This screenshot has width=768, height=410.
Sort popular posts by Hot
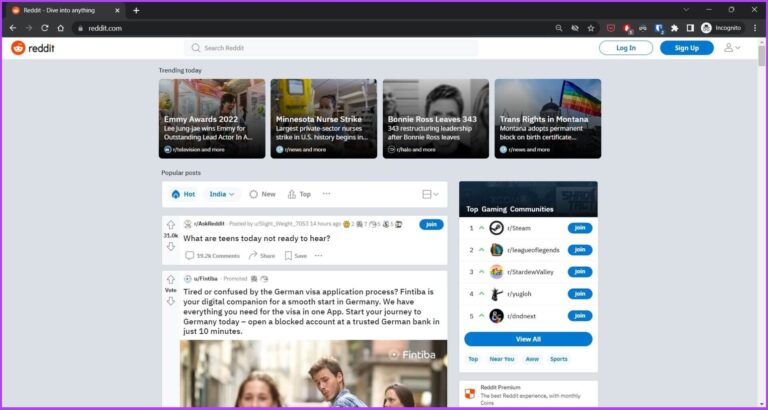coord(184,194)
